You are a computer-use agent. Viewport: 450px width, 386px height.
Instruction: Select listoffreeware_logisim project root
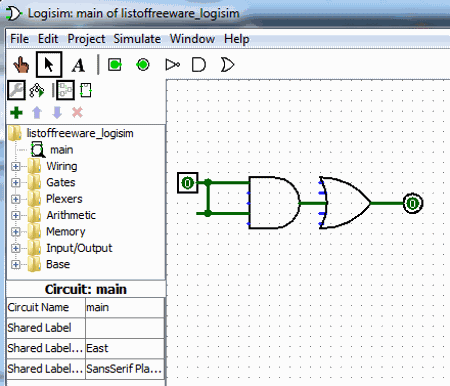click(80, 133)
